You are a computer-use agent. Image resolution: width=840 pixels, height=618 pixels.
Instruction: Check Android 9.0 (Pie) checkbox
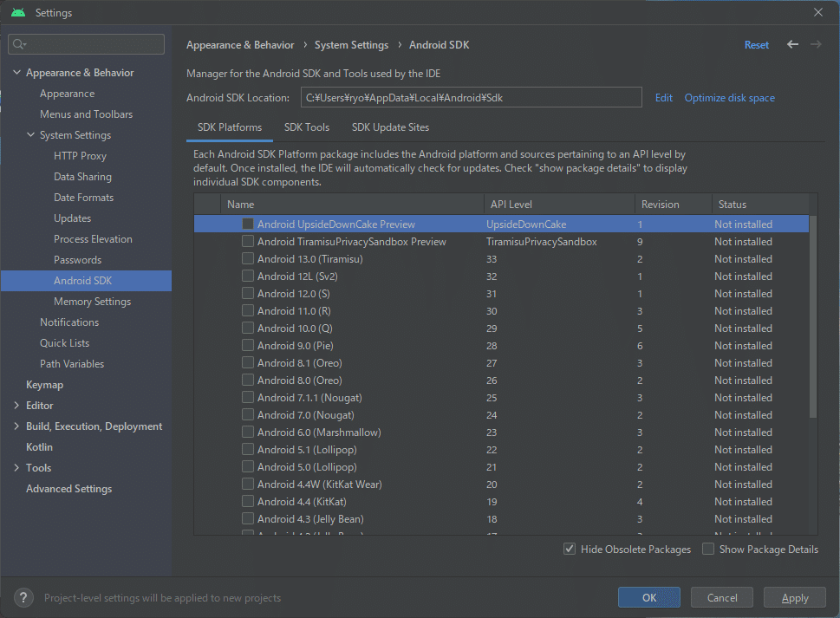248,346
